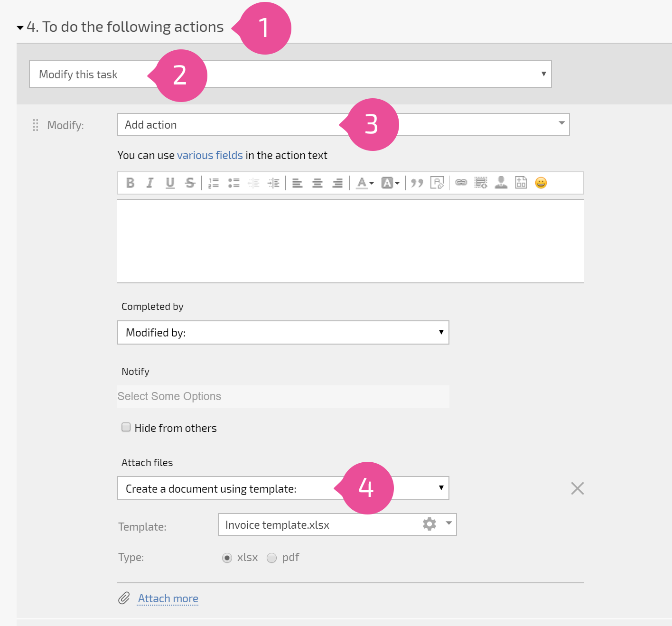Grab the Modify row drag handle
The image size is (672, 626).
point(36,125)
